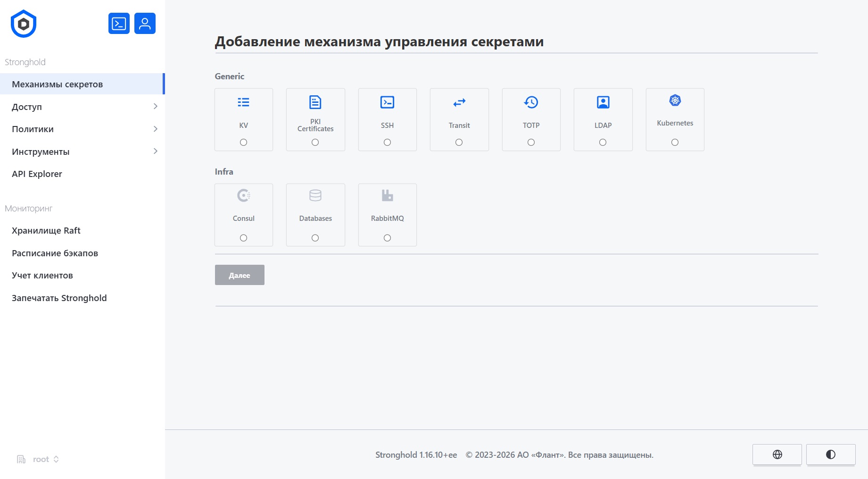This screenshot has width=868, height=479.
Task: Open Политики section in sidebar
Action: coord(83,129)
